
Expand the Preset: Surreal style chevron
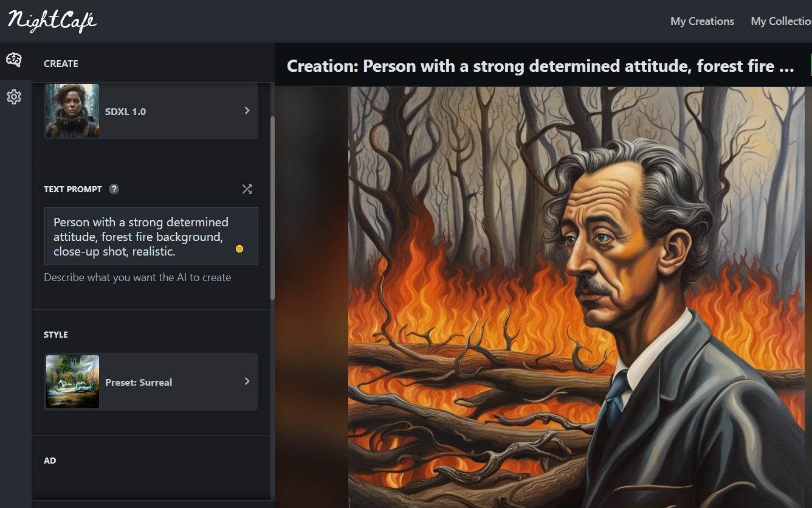point(247,381)
